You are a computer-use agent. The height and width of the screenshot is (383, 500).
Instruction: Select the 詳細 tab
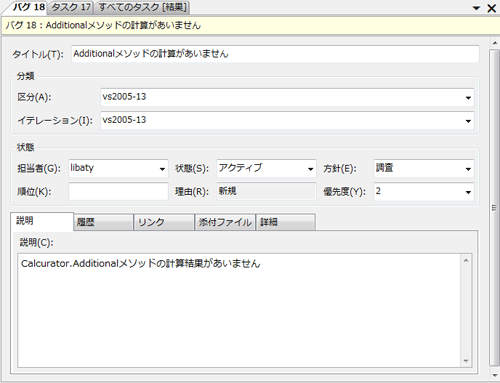pyautogui.click(x=285, y=222)
